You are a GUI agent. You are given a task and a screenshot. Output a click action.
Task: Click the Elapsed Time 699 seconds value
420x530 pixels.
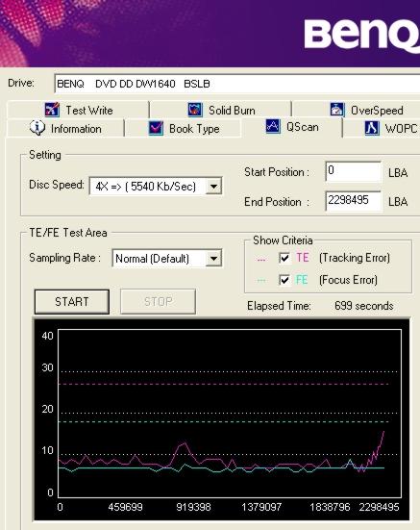(364, 306)
